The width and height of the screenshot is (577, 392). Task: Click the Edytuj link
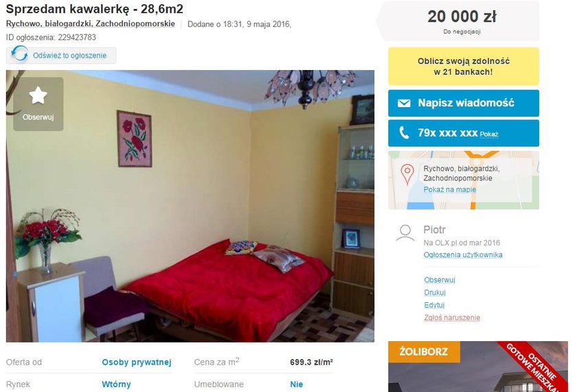click(434, 305)
